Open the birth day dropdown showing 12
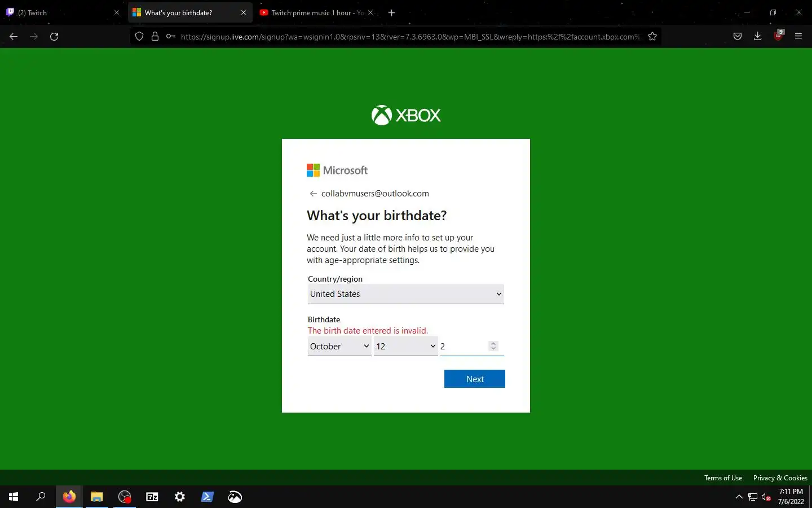 pyautogui.click(x=406, y=347)
